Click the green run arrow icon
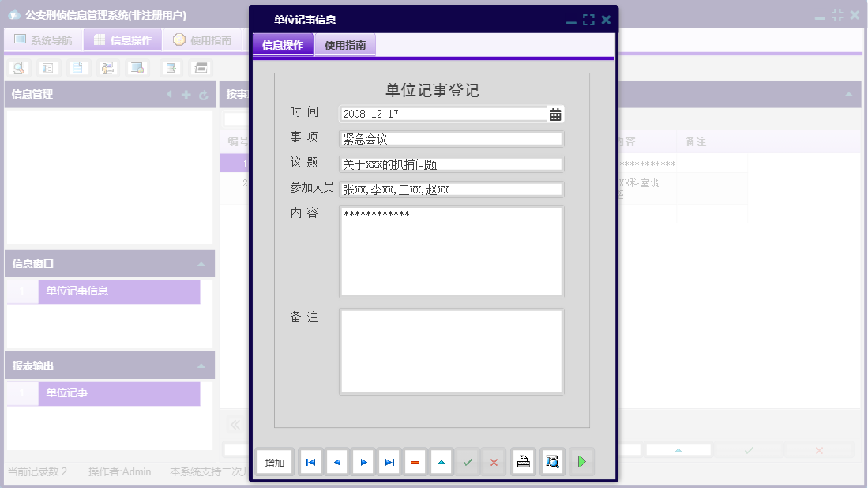The image size is (868, 488). [582, 462]
